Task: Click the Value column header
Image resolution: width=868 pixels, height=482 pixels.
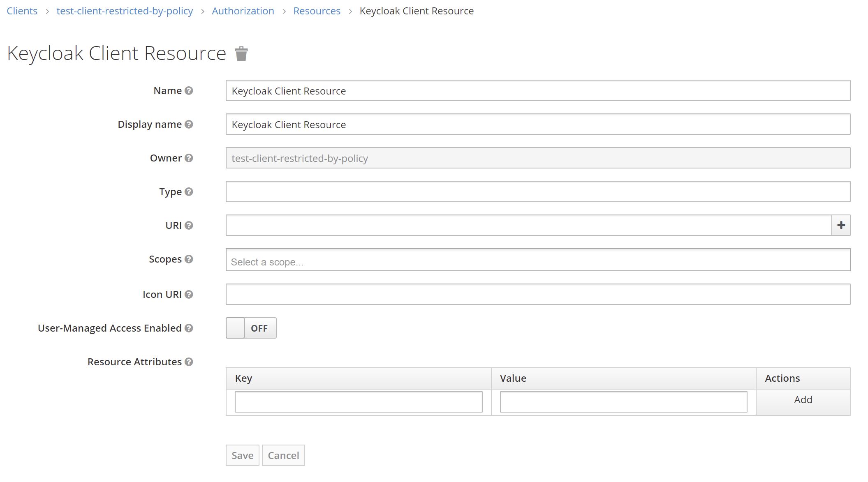Action: click(624, 378)
